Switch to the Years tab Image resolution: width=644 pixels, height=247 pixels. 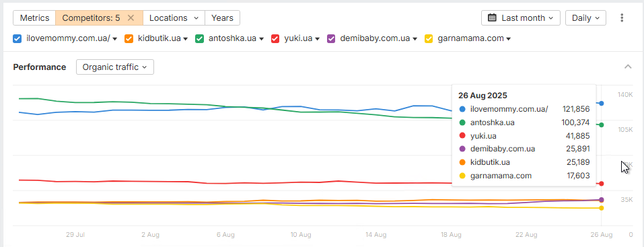pyautogui.click(x=222, y=17)
